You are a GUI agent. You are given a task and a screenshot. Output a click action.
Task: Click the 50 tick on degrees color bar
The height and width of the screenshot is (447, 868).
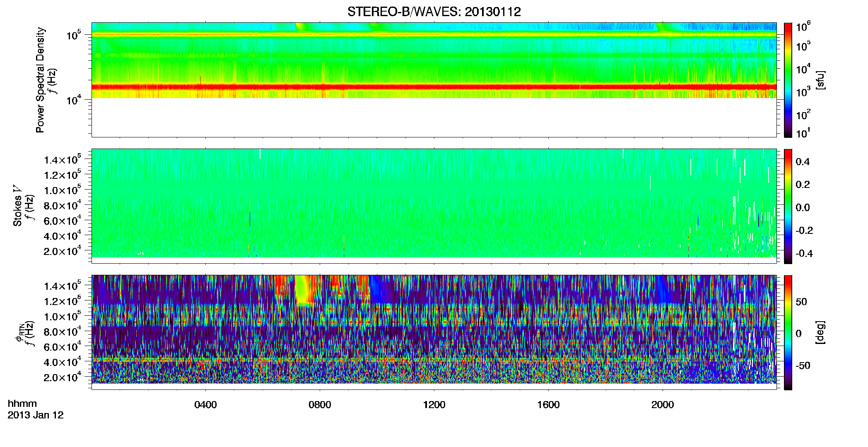[x=801, y=302]
